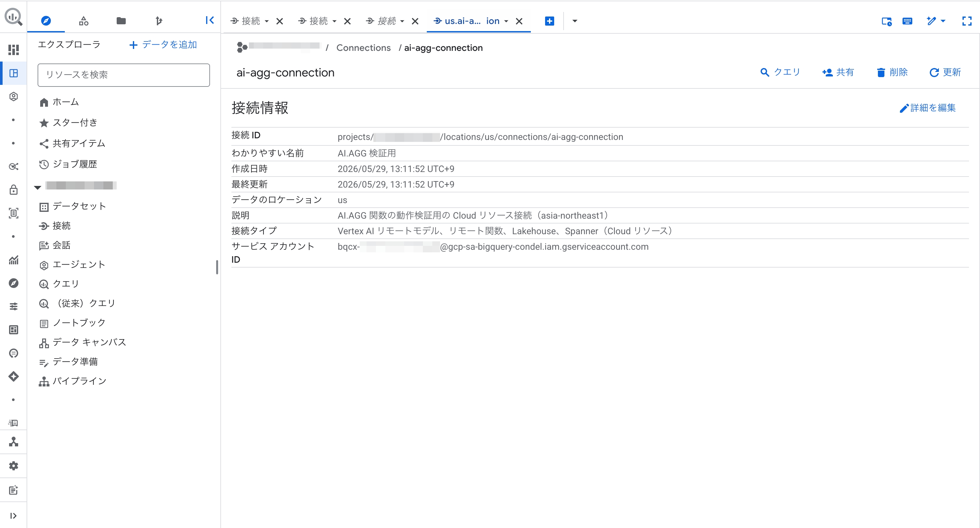This screenshot has height=528, width=980.
Task: Collapse the explorer panel with arrow icon
Action: pos(210,20)
